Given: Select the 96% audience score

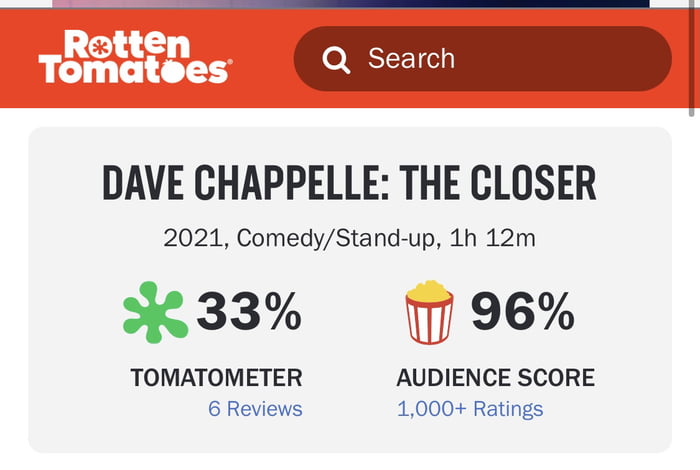Looking at the screenshot, I should [522, 313].
